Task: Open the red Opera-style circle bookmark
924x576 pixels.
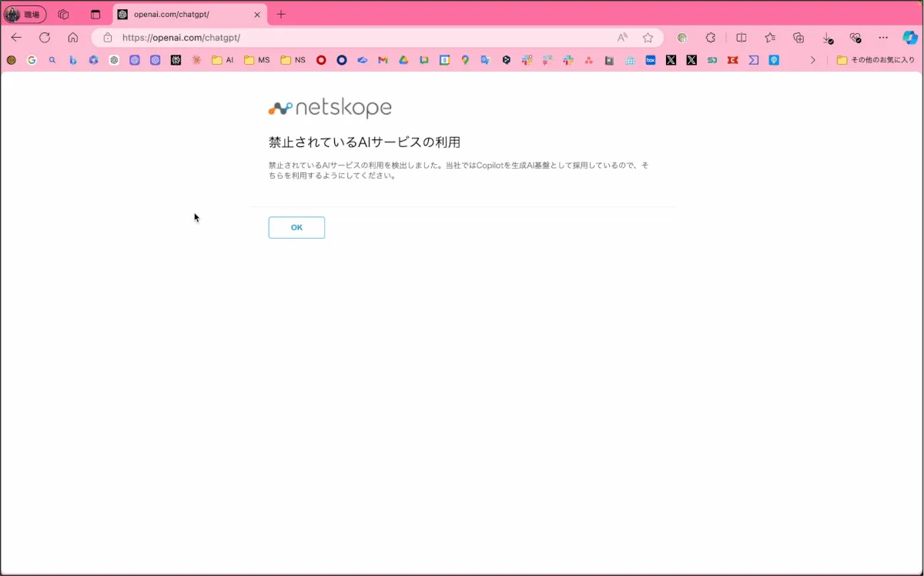Action: point(321,60)
